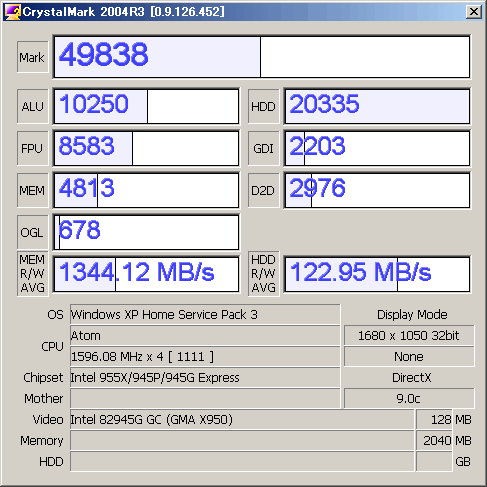Click the FPU score 8583

(146, 148)
